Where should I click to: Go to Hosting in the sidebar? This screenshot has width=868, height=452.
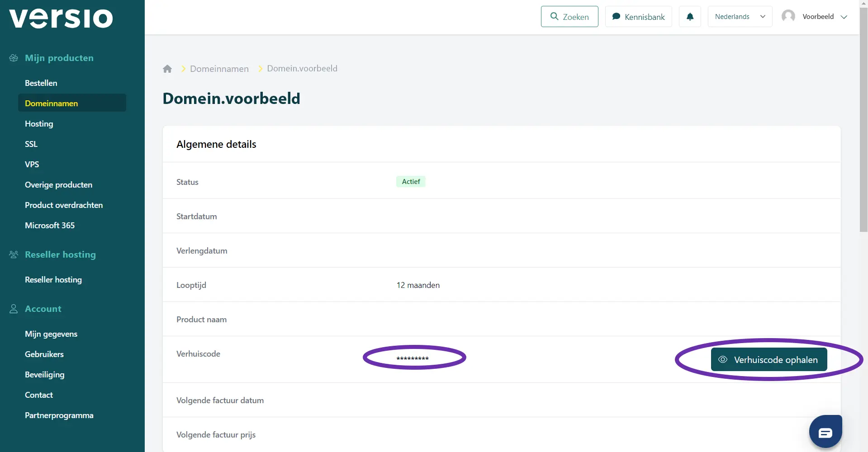tap(39, 124)
